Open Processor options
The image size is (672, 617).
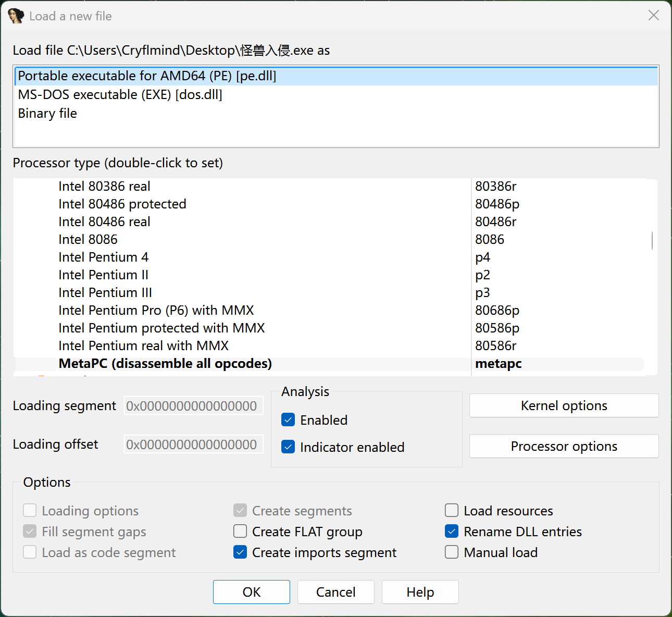(564, 446)
